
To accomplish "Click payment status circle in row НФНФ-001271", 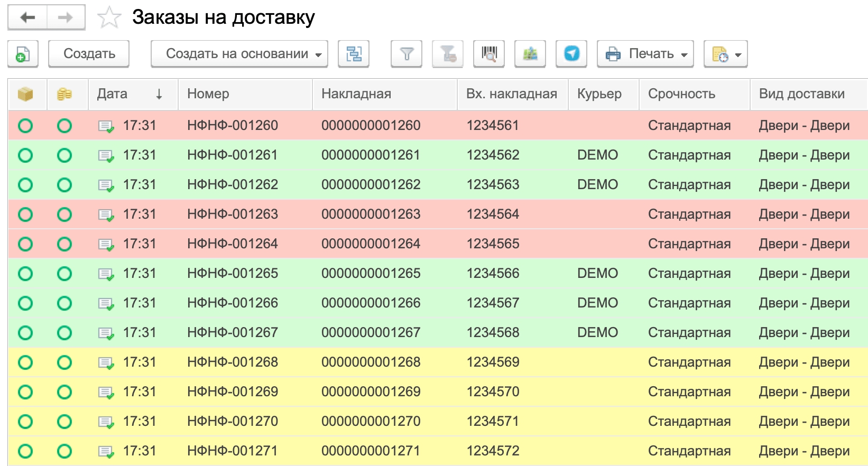I will pos(64,451).
